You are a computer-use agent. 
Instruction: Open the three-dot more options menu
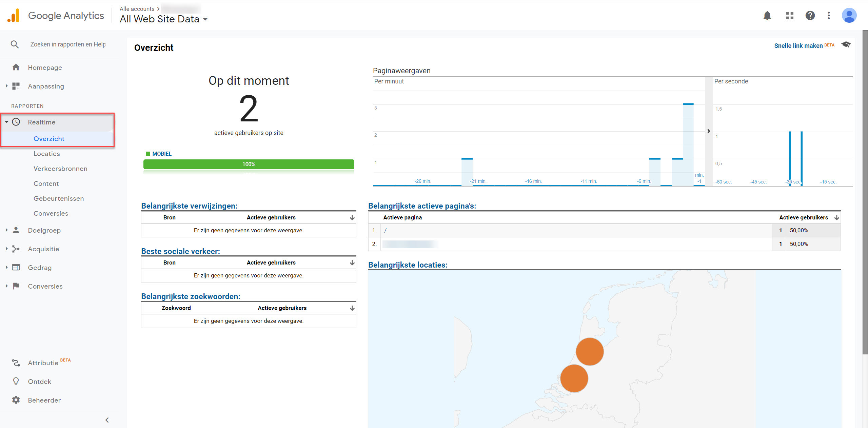829,16
